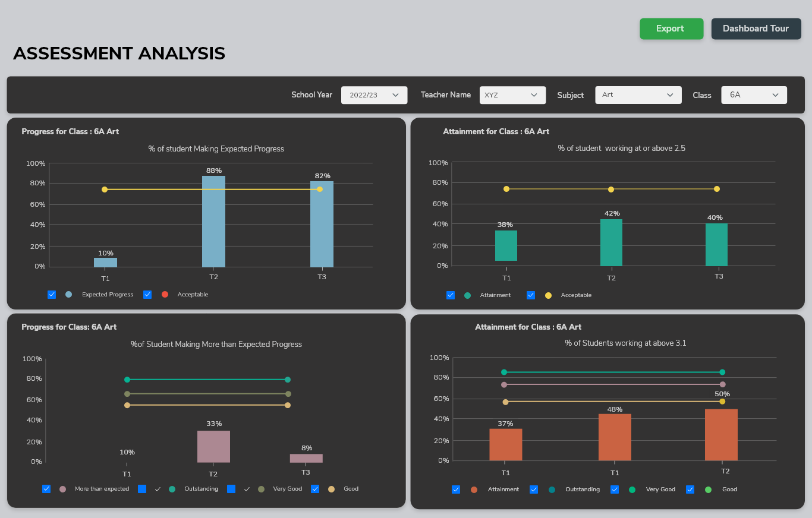Click blue square before Outstanding in More than Expected legend
This screenshot has height=518, width=812.
(x=142, y=489)
